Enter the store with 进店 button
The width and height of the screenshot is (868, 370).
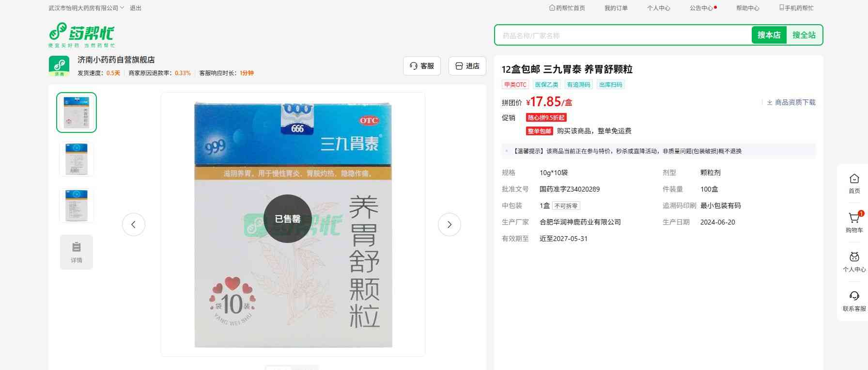point(467,66)
